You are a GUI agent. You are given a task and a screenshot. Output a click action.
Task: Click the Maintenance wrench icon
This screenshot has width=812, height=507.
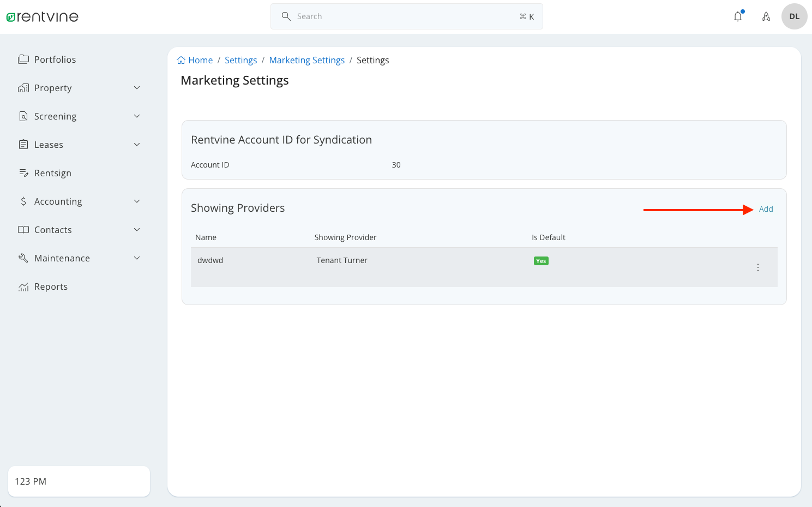(23, 258)
